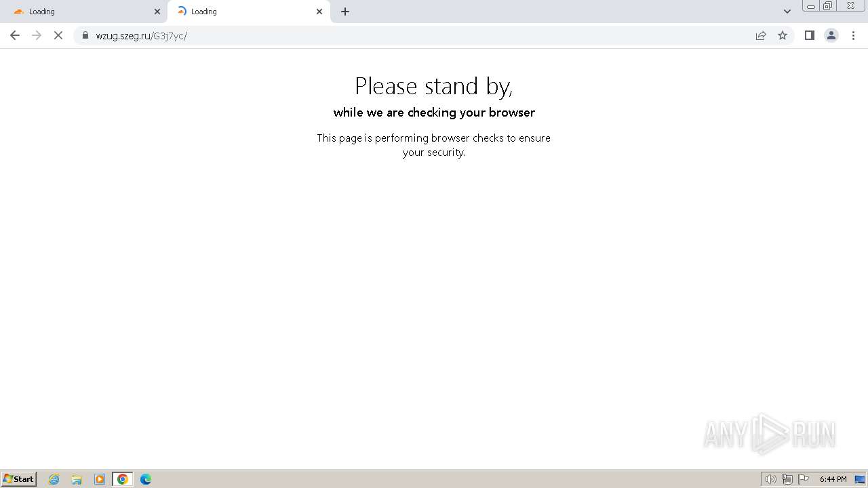
Task: Launch Internet Explorer from taskbar
Action: click(x=54, y=479)
